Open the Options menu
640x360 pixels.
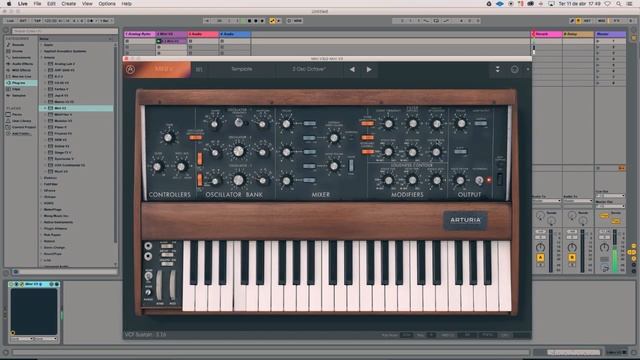107,4
